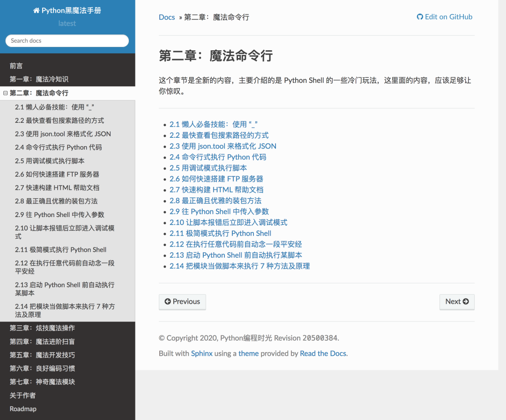506x420 pixels.
Task: Collapse 第二章 using the minus expander
Action: tap(5, 93)
